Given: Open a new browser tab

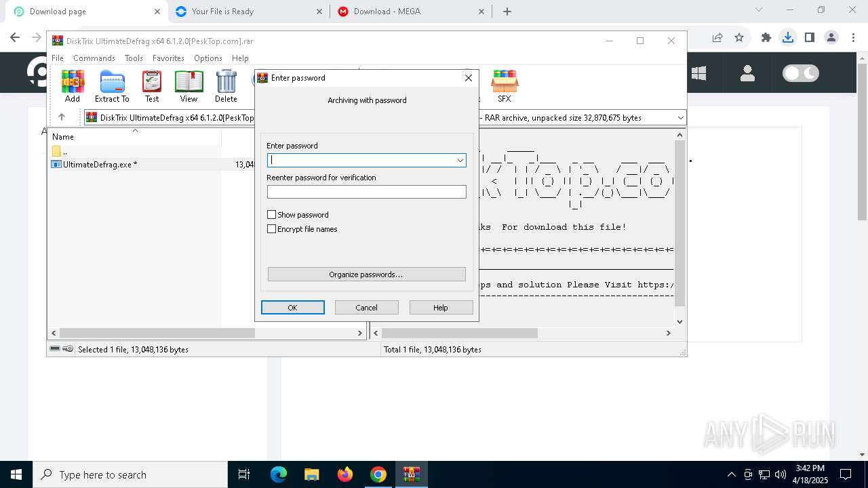Looking at the screenshot, I should click(x=507, y=12).
